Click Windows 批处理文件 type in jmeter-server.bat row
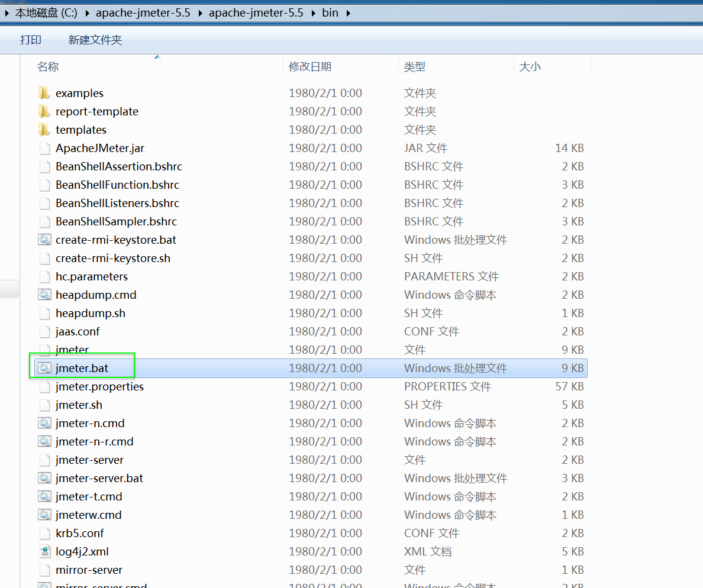This screenshot has height=588, width=703. pyautogui.click(x=456, y=478)
